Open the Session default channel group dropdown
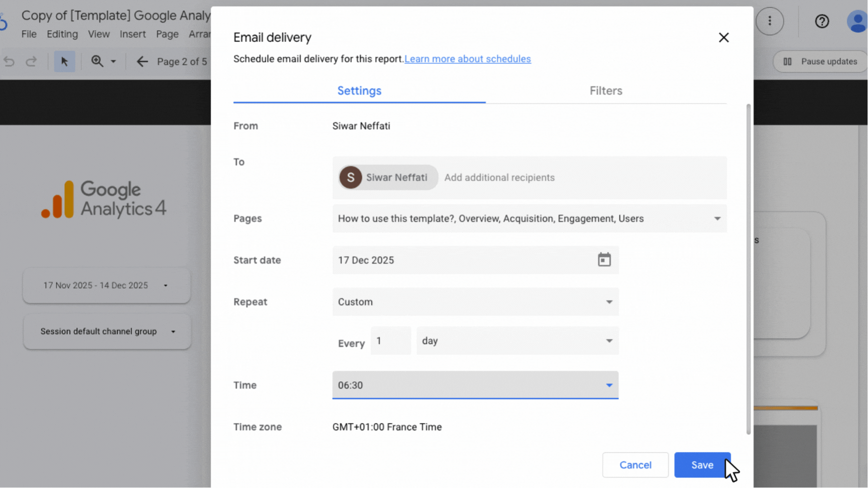This screenshot has height=488, width=868. pyautogui.click(x=173, y=331)
